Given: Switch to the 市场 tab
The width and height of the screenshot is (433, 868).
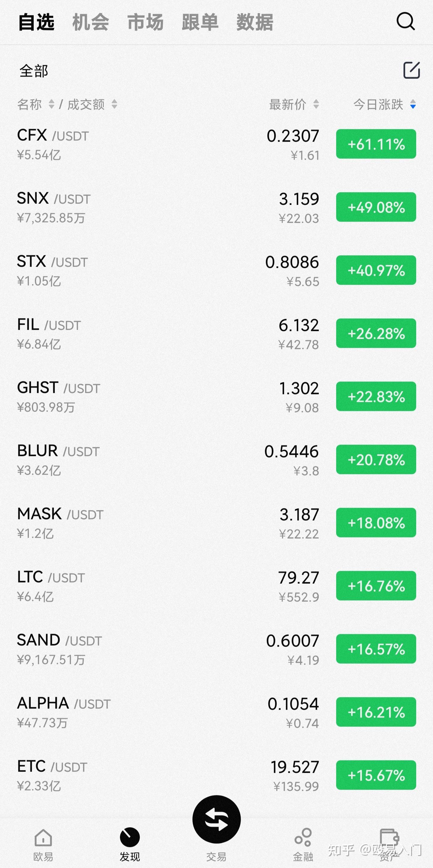Looking at the screenshot, I should click(x=145, y=22).
